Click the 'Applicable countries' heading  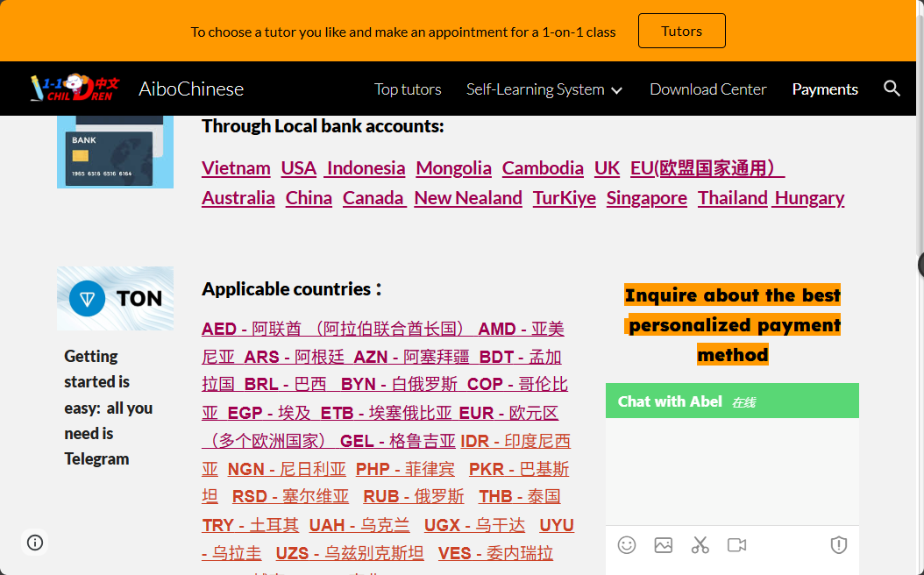tap(292, 289)
